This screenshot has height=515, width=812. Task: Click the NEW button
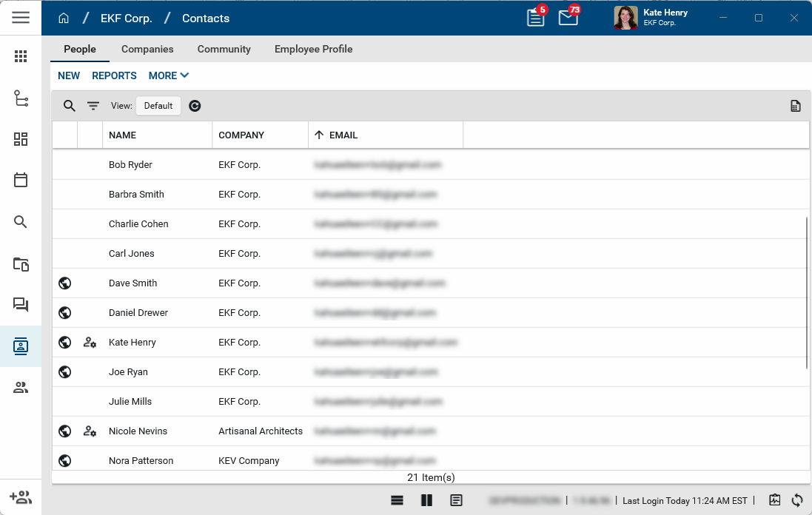pyautogui.click(x=69, y=75)
